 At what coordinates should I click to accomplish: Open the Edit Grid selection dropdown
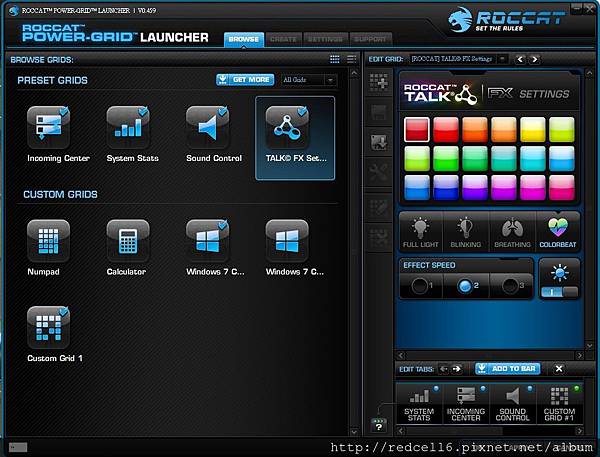(459, 59)
